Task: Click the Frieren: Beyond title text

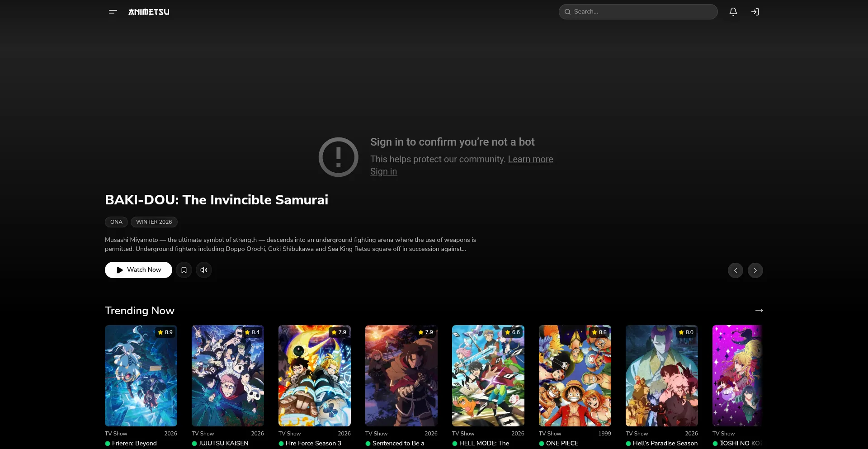Action: click(134, 444)
